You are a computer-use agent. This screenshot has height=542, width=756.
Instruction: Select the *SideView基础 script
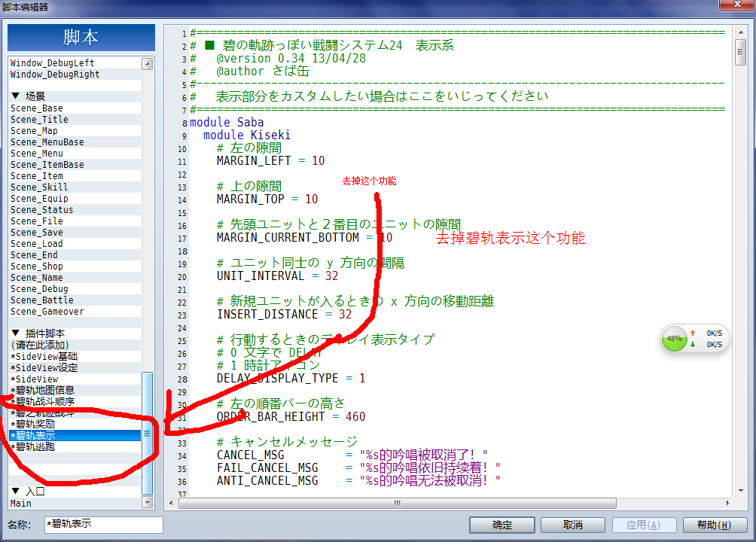tap(75, 356)
